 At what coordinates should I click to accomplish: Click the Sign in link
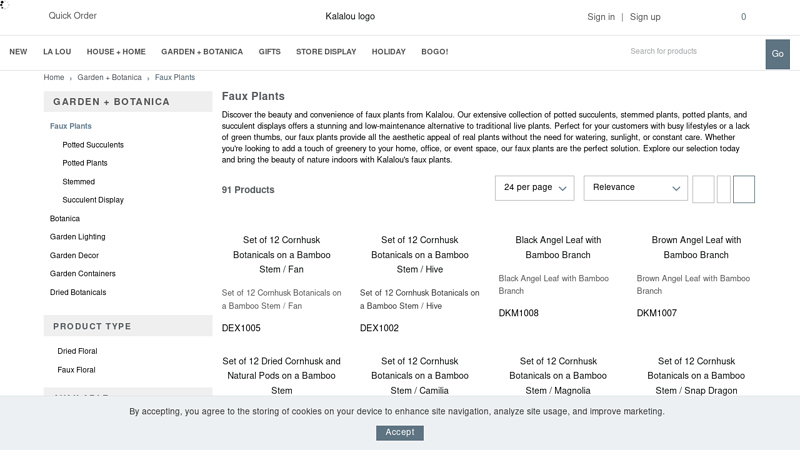pos(601,17)
